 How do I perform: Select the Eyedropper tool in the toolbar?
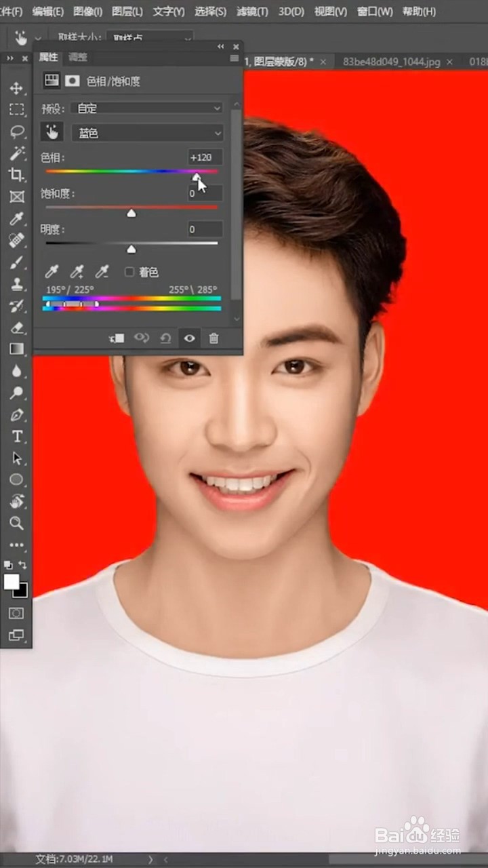coord(16,218)
